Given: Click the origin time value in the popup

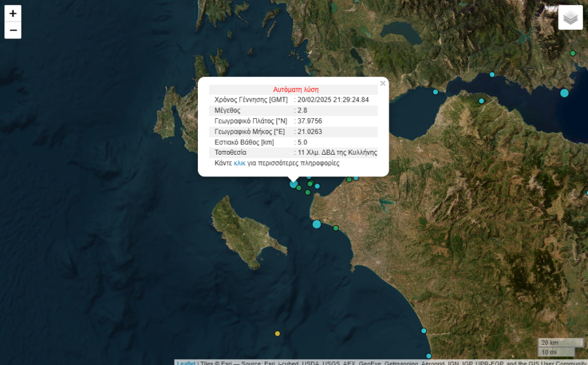Looking at the screenshot, I should click(333, 100).
